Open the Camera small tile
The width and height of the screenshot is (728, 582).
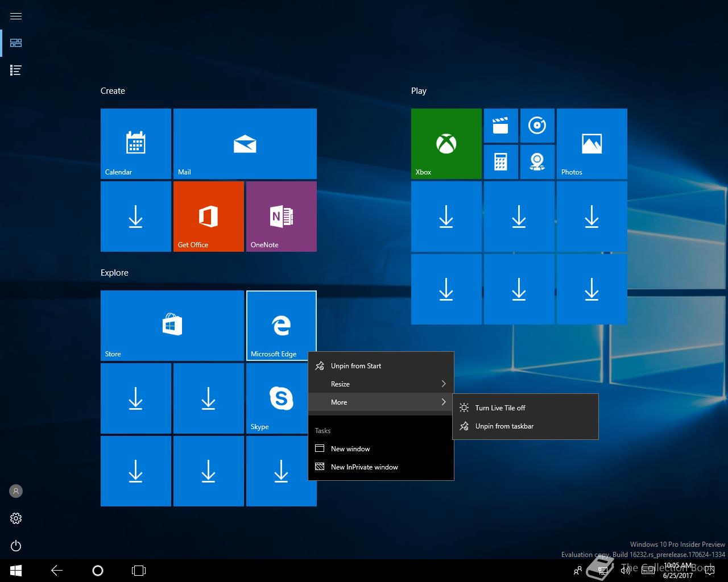coord(537,162)
